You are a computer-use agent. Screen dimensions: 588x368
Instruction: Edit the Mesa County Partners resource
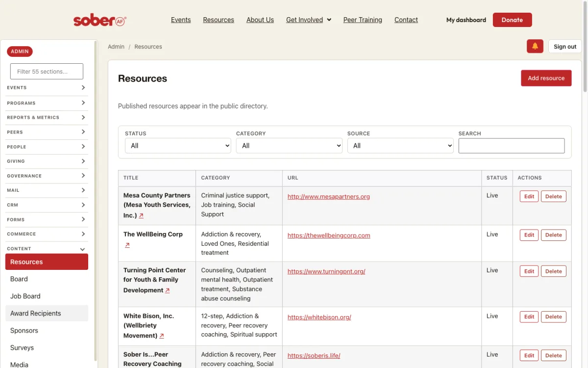(x=529, y=196)
